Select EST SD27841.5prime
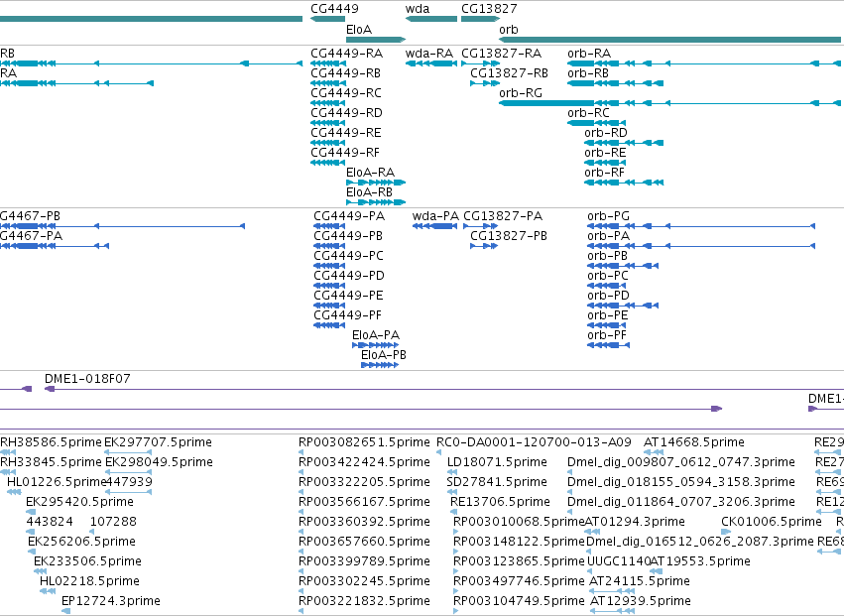844x616 pixels. click(452, 492)
